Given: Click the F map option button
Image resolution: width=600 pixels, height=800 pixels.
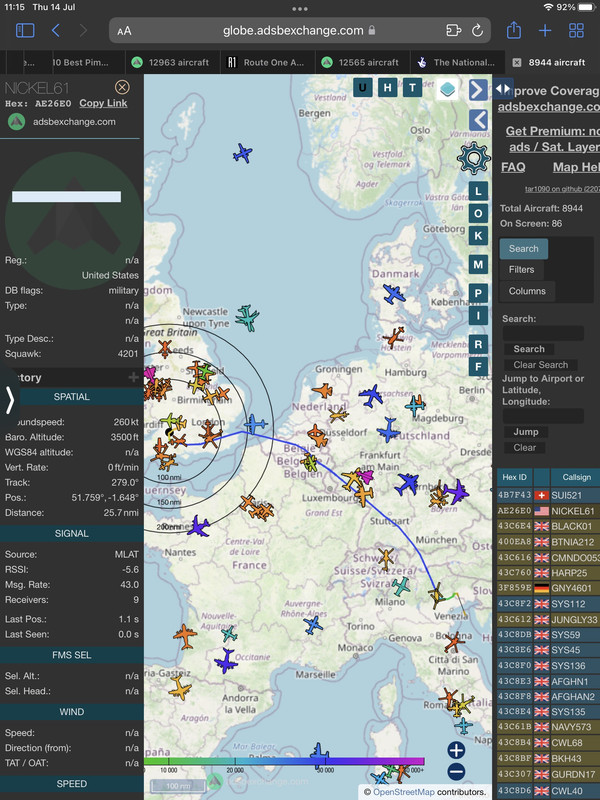Looking at the screenshot, I should (478, 366).
